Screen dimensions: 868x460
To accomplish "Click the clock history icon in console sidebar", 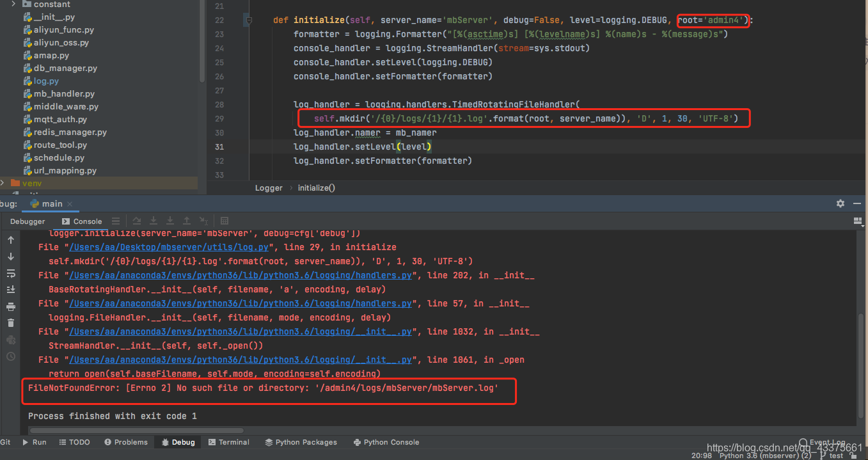I will pyautogui.click(x=11, y=356).
